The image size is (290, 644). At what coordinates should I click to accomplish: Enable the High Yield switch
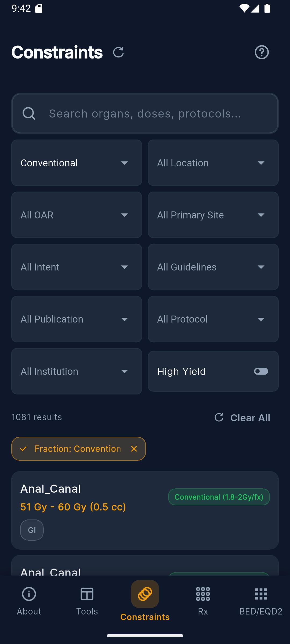pos(261,371)
